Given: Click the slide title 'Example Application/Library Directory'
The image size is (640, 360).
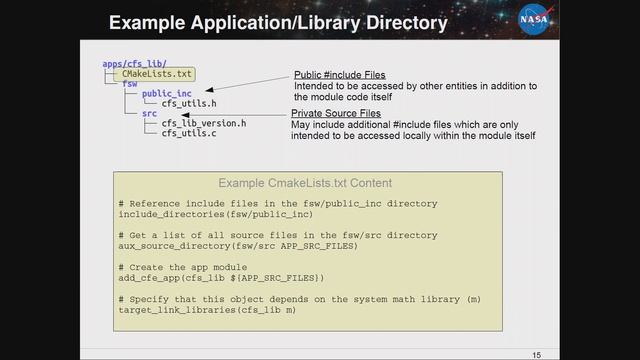Looking at the screenshot, I should [278, 23].
